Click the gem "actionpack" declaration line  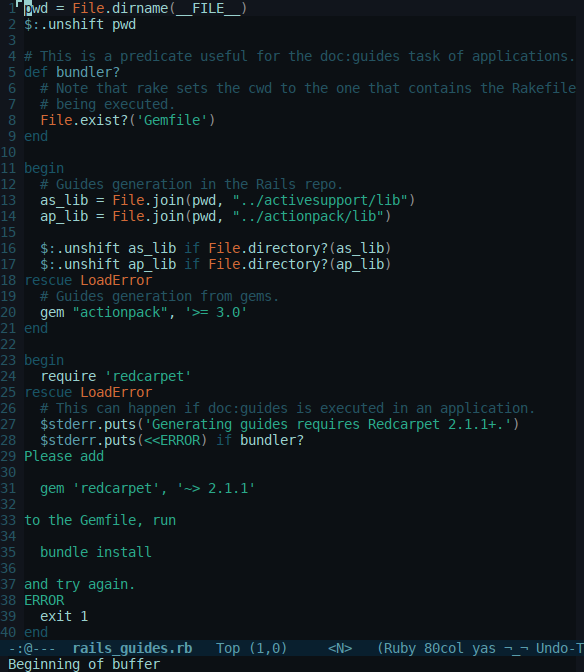pos(144,312)
